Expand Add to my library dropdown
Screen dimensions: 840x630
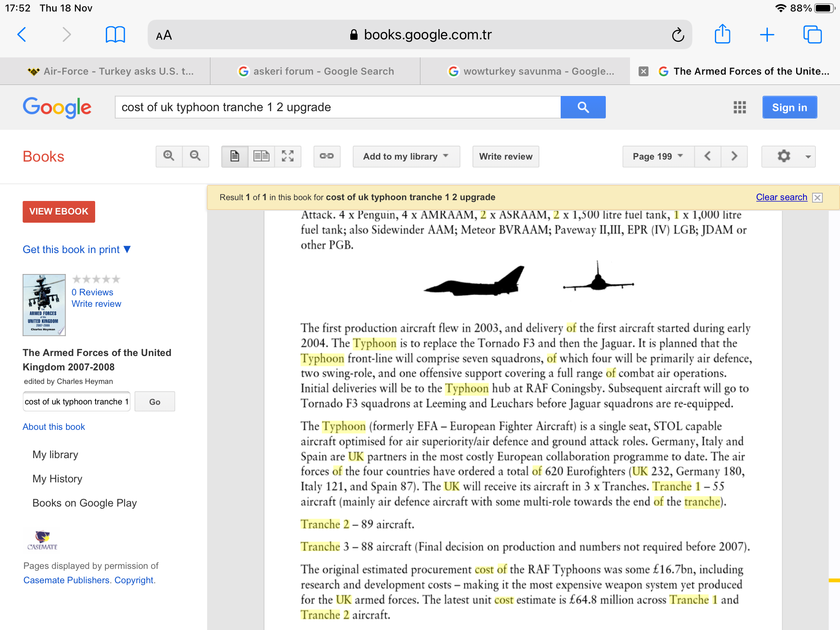(x=406, y=156)
